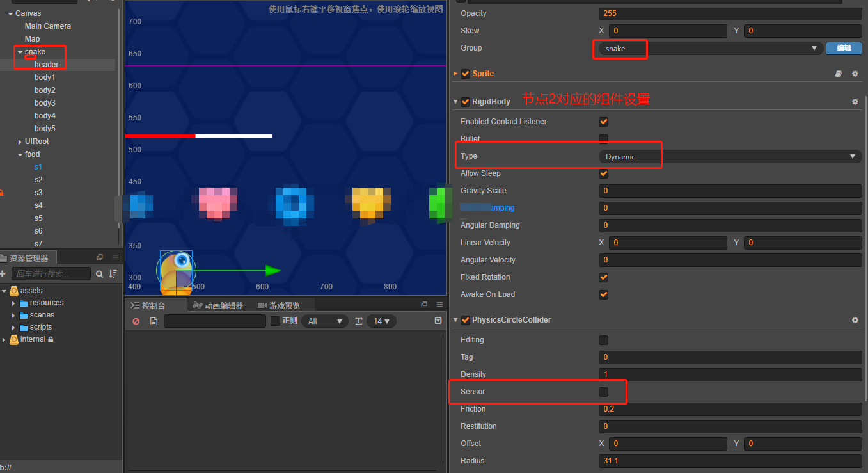This screenshot has width=868, height=473.
Task: Expand the UIRoot node
Action: coord(20,141)
